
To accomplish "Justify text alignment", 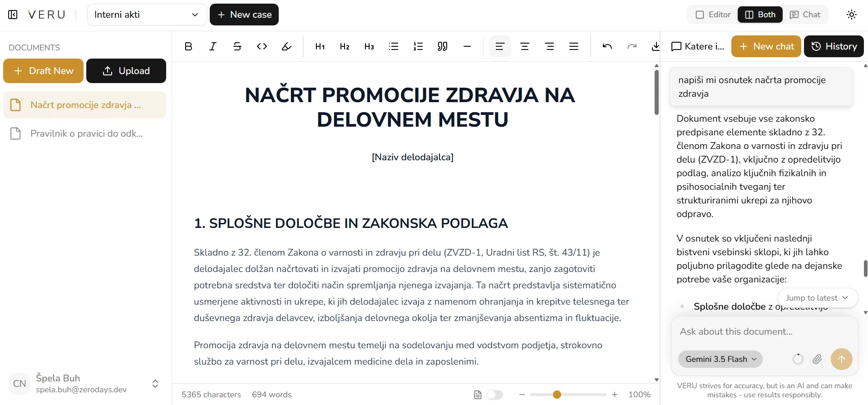I will coord(574,46).
